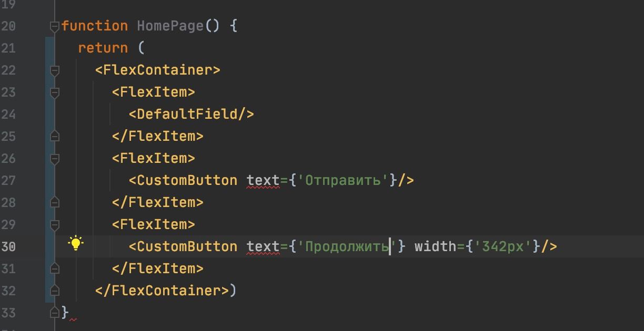This screenshot has width=644, height=331.
Task: Click line number 20 in the gutter
Action: coord(9,26)
